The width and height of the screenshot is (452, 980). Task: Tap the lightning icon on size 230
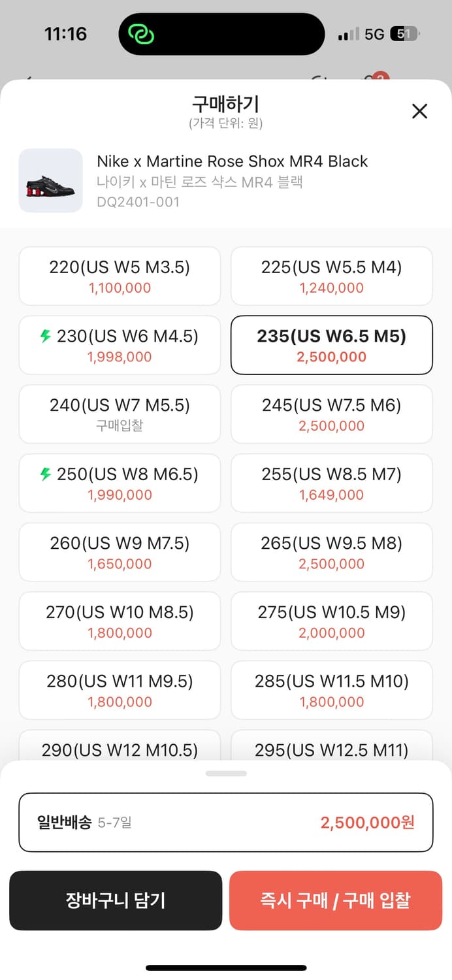click(x=45, y=336)
